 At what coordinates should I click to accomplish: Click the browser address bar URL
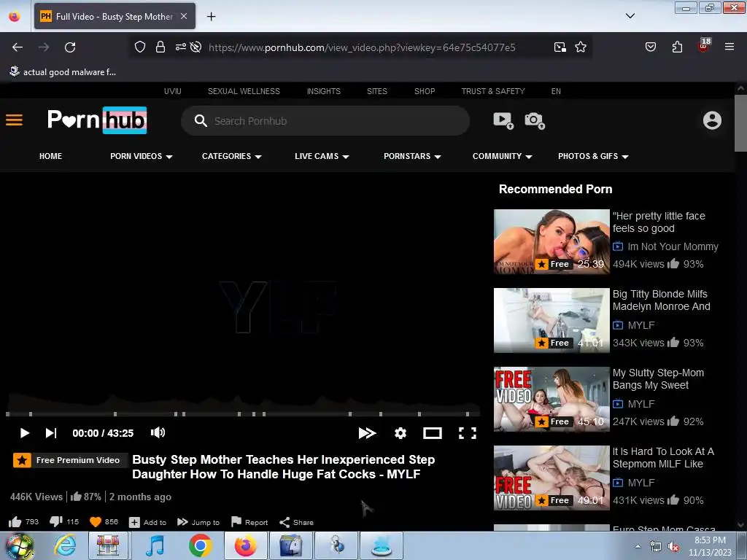pos(362,47)
